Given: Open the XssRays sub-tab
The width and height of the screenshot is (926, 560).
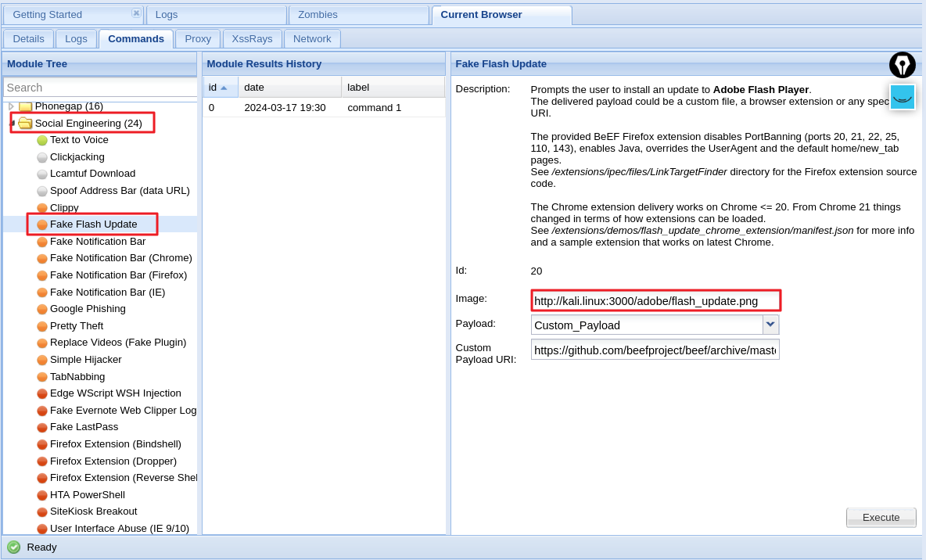Looking at the screenshot, I should (252, 39).
